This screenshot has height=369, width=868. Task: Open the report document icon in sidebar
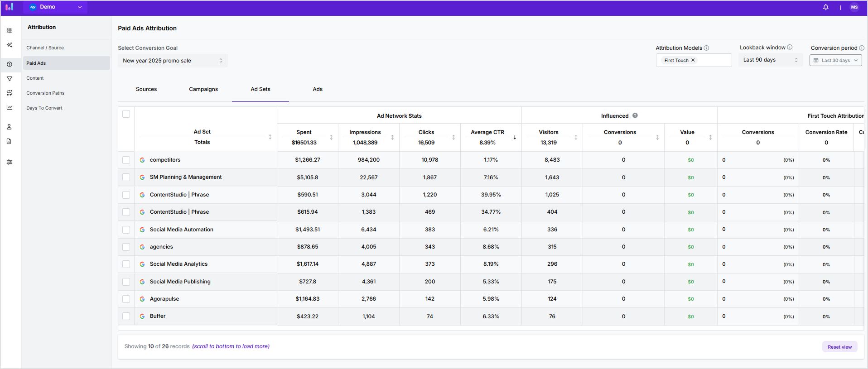coord(9,141)
